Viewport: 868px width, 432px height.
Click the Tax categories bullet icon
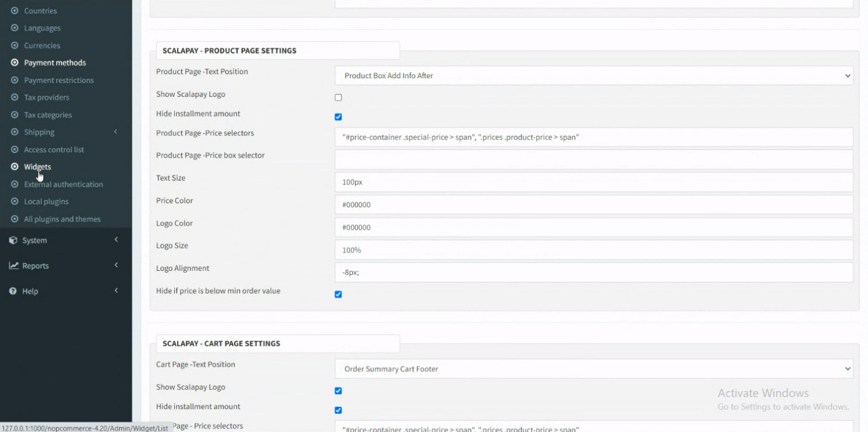15,115
